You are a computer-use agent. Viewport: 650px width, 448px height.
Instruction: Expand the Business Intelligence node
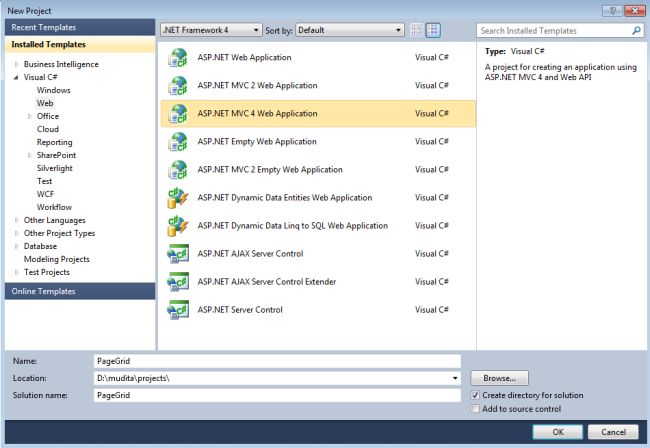(17, 64)
